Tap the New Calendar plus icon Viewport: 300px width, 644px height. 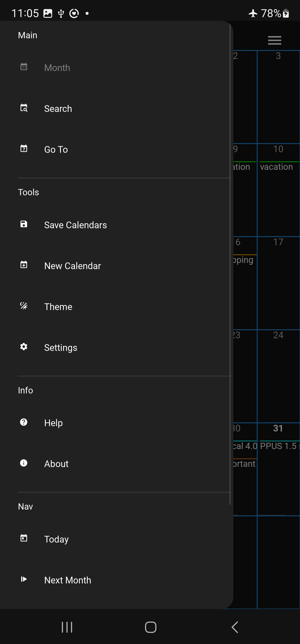tap(24, 265)
